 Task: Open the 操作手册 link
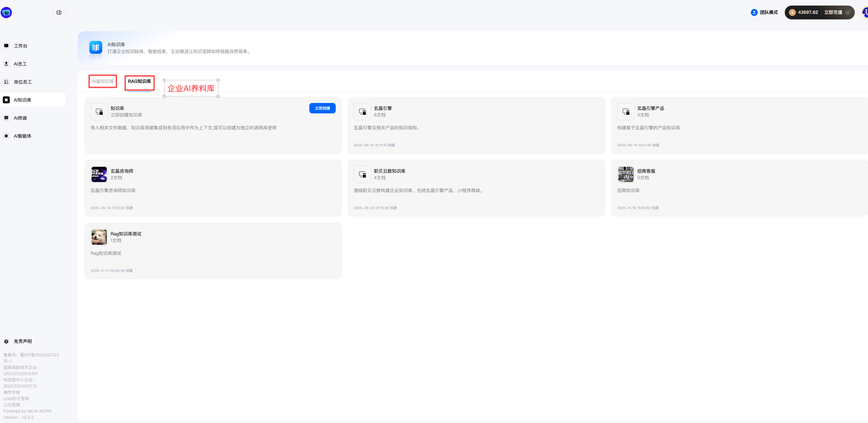click(x=12, y=392)
